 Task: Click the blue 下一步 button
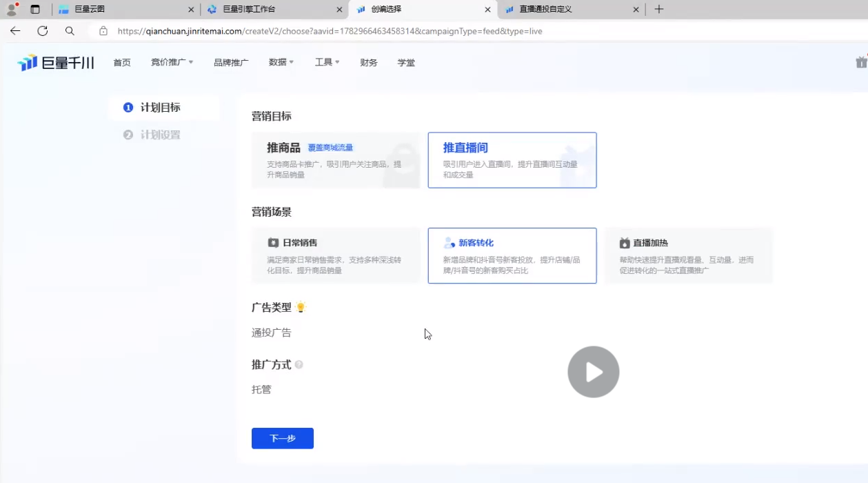click(283, 438)
